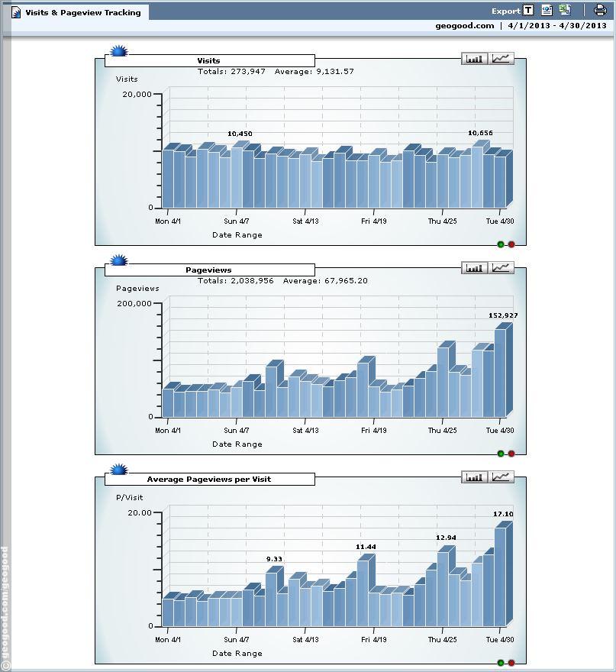The width and height of the screenshot is (616, 672).
Task: Export report to Excel spreadsheet
Action: click(565, 11)
